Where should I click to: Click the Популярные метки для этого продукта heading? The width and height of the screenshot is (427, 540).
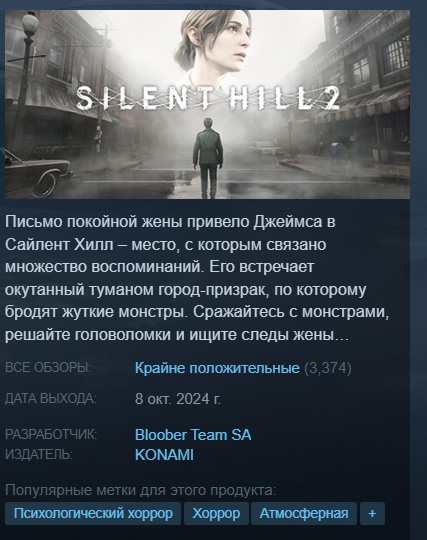click(x=140, y=490)
